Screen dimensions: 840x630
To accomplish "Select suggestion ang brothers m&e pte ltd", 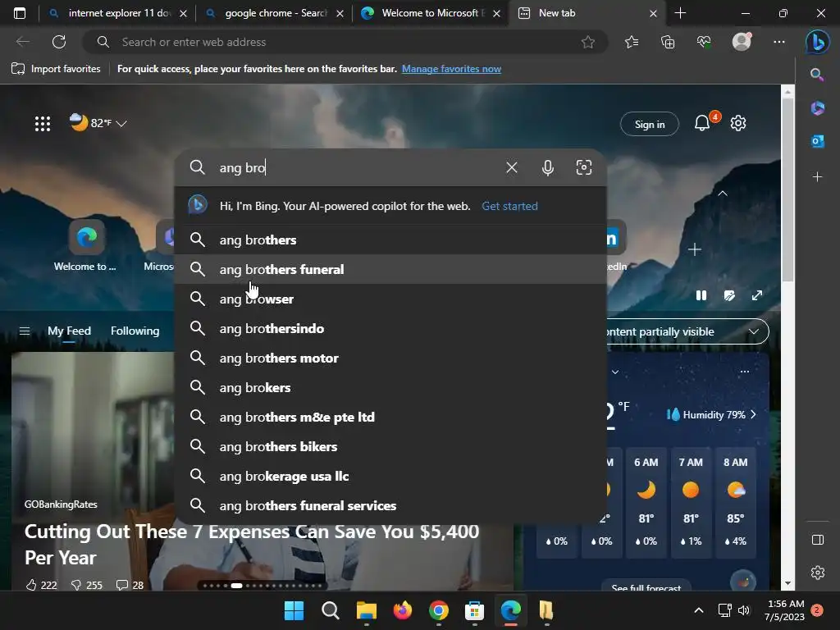I will [x=390, y=417].
